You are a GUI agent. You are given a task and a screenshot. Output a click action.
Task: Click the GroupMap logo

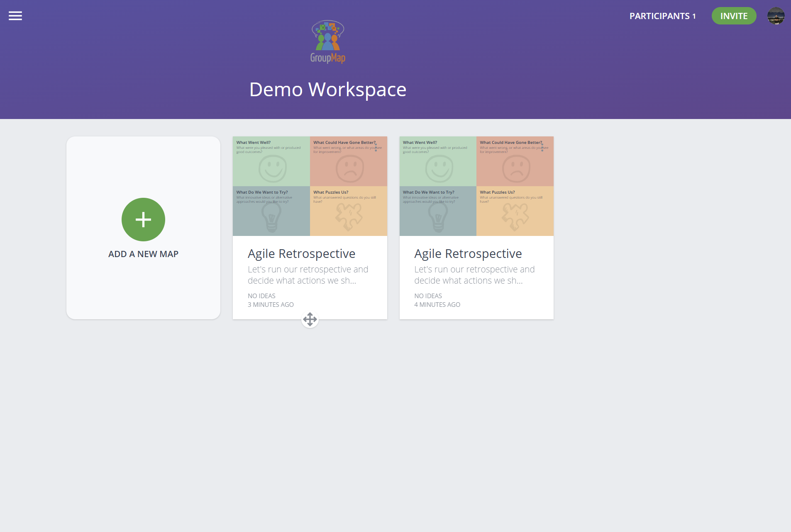(328, 42)
